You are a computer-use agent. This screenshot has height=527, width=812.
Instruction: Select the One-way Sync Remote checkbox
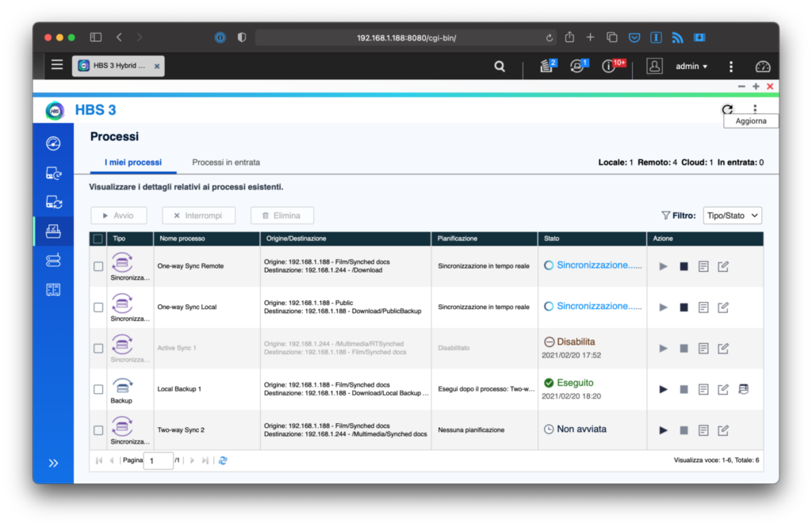click(x=98, y=266)
